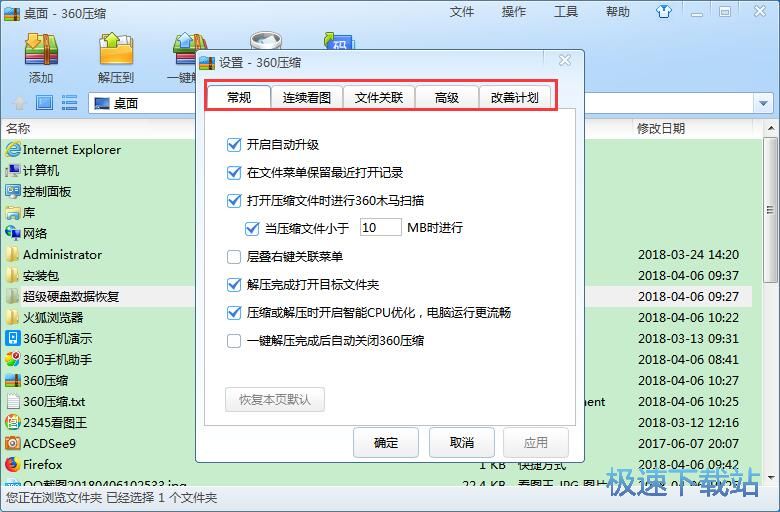Select 计算机 icon in file list

13,171
